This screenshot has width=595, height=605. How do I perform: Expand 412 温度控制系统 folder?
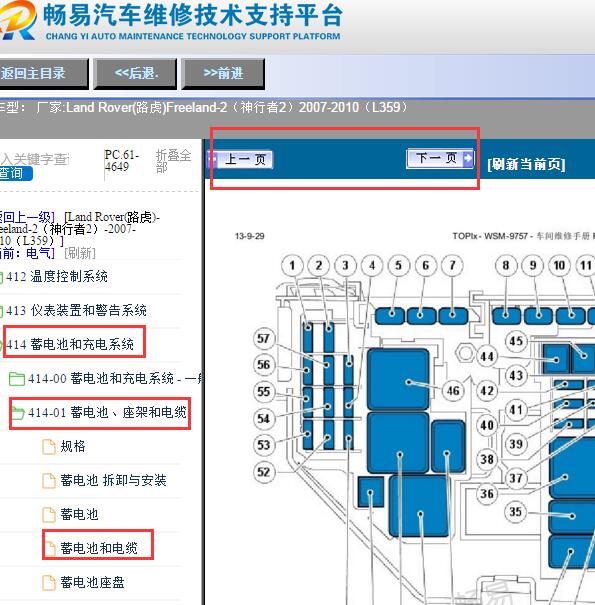pos(56,277)
